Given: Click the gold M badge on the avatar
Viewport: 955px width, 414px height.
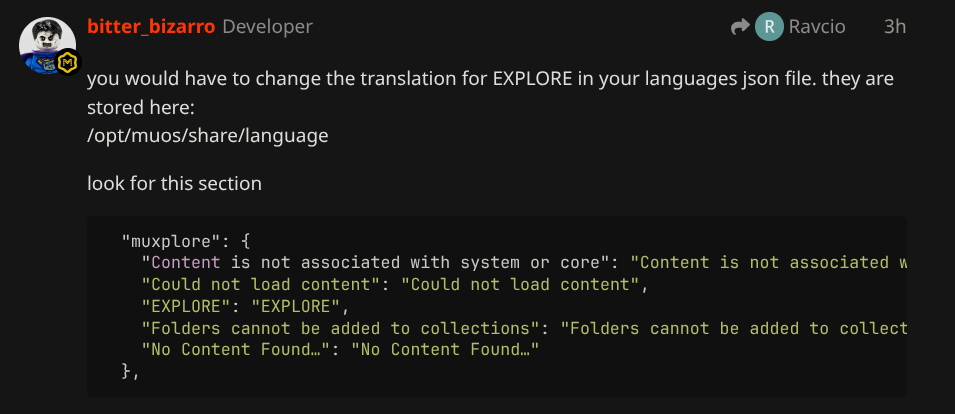Looking at the screenshot, I should pos(67,63).
